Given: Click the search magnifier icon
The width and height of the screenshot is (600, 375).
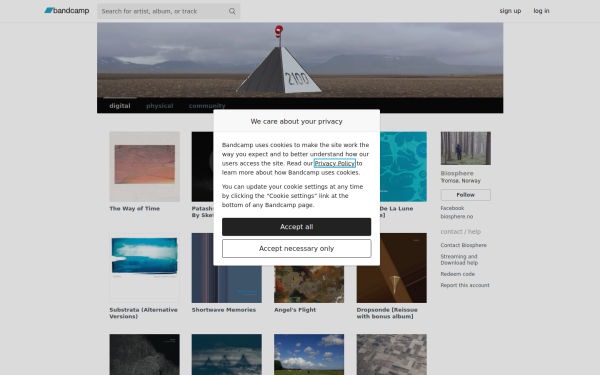Looking at the screenshot, I should click(232, 11).
